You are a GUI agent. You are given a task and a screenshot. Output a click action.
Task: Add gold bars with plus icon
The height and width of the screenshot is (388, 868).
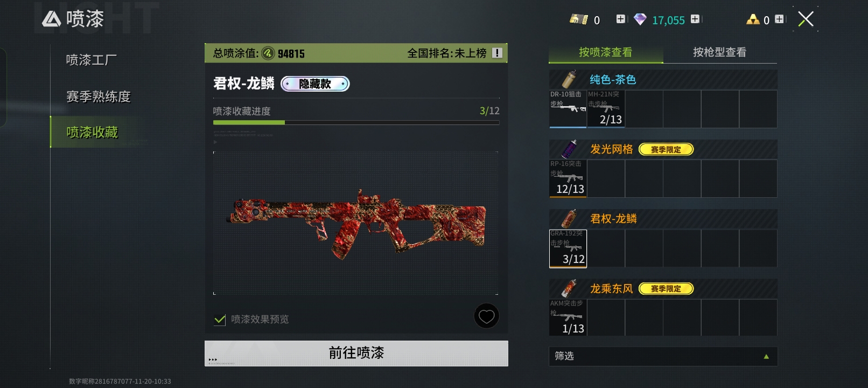[x=621, y=19]
